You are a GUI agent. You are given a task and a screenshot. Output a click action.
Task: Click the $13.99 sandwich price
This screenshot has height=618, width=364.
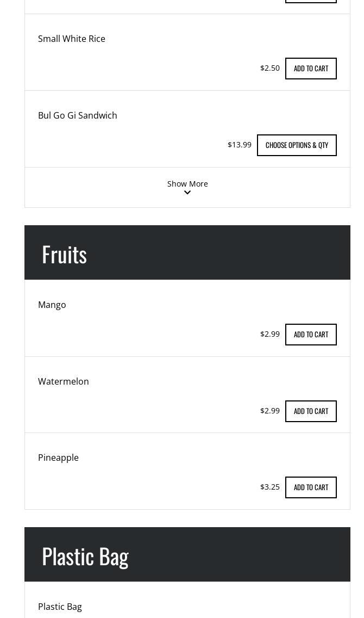[x=240, y=145]
